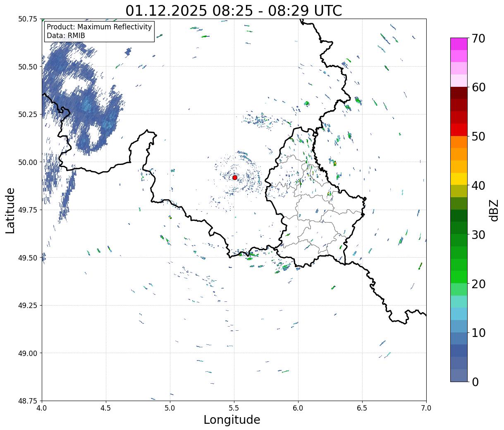Click the colorbar tick label 0
The image size is (504, 430).
click(475, 382)
